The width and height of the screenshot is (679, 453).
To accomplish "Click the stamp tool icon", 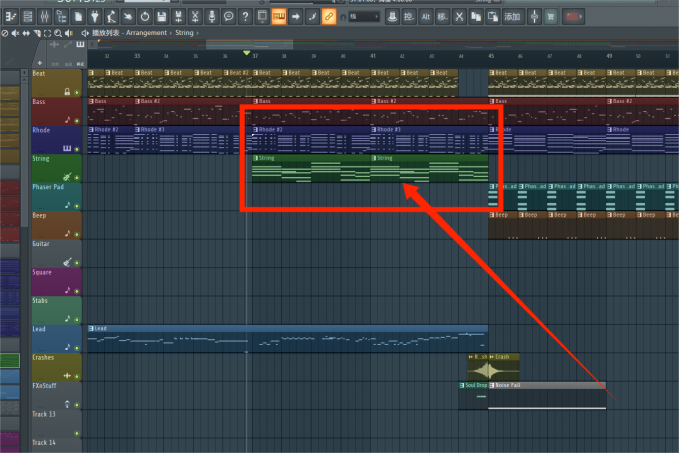I will (392, 17).
